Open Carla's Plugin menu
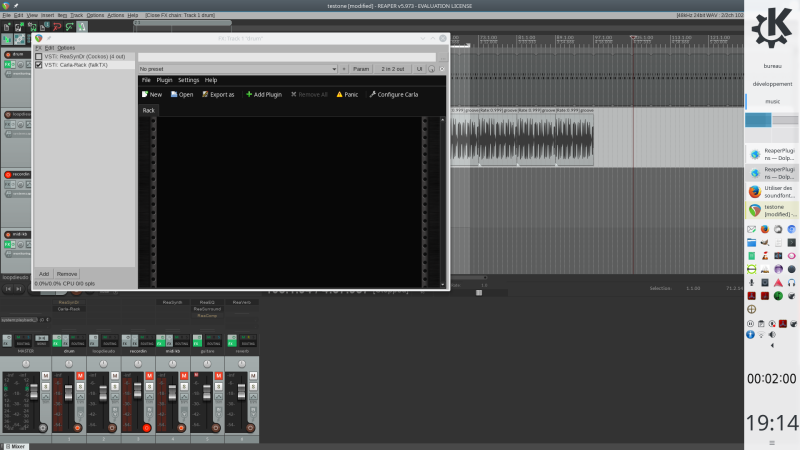 164,80
